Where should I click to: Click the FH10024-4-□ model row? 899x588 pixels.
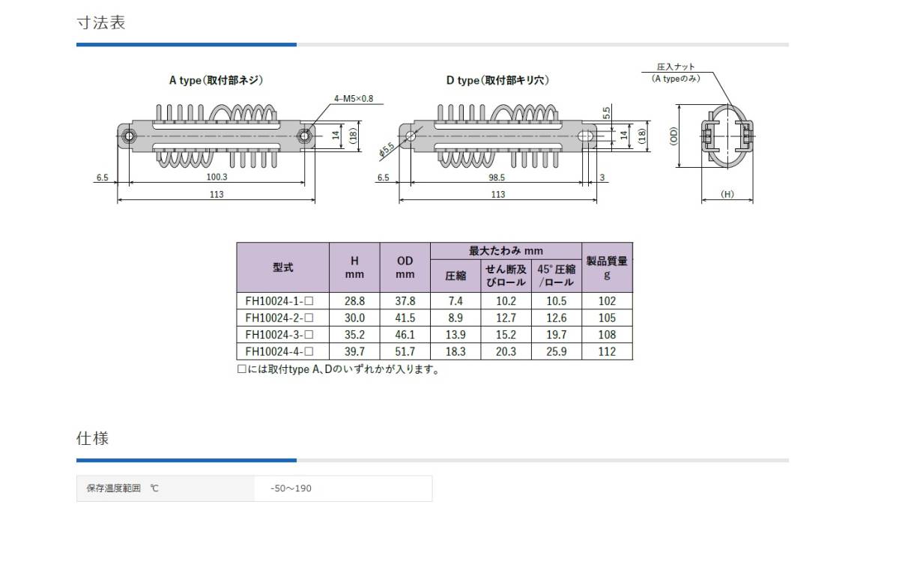[435, 351]
